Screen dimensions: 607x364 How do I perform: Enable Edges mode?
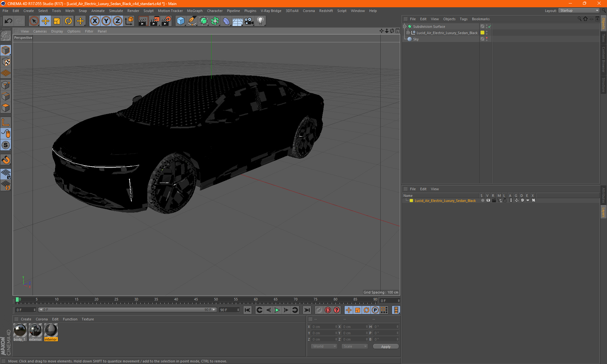pyautogui.click(x=6, y=96)
